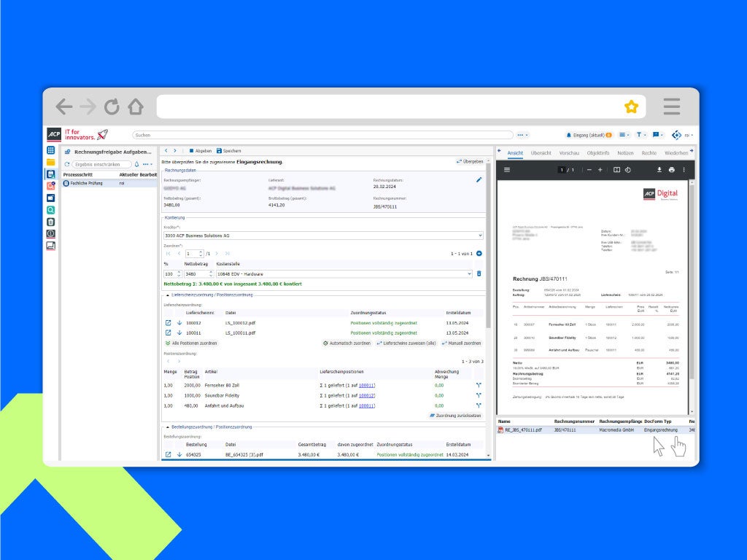The image size is (747, 560).
Task: Click the Suchen search field
Action: coord(322,135)
